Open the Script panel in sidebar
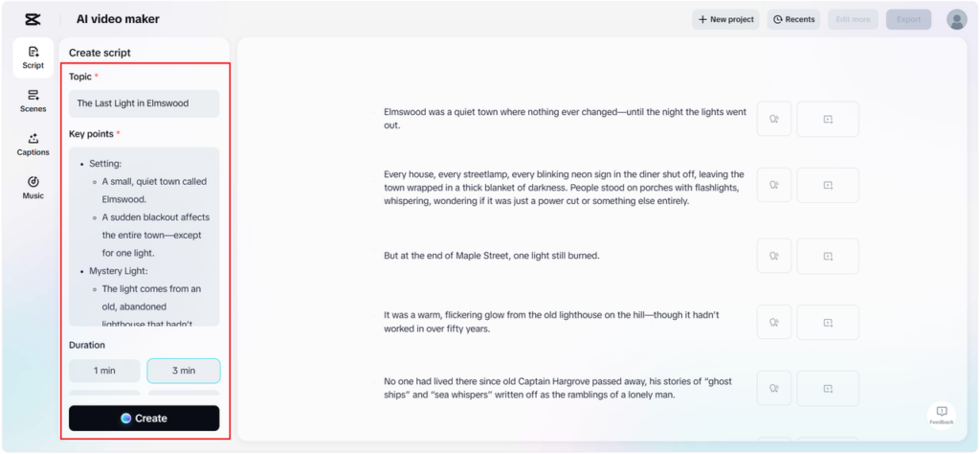The height and width of the screenshot is (454, 980). pyautogui.click(x=33, y=57)
